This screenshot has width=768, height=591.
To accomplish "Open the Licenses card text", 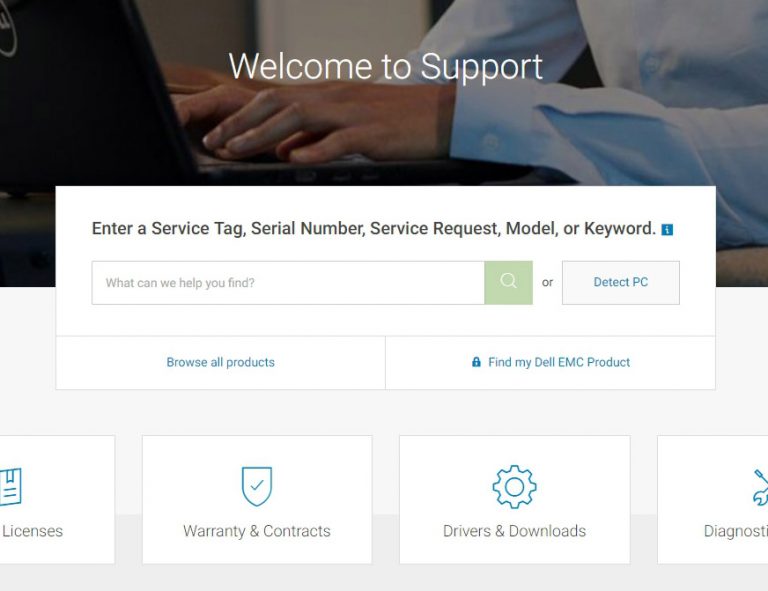I will (x=32, y=531).
